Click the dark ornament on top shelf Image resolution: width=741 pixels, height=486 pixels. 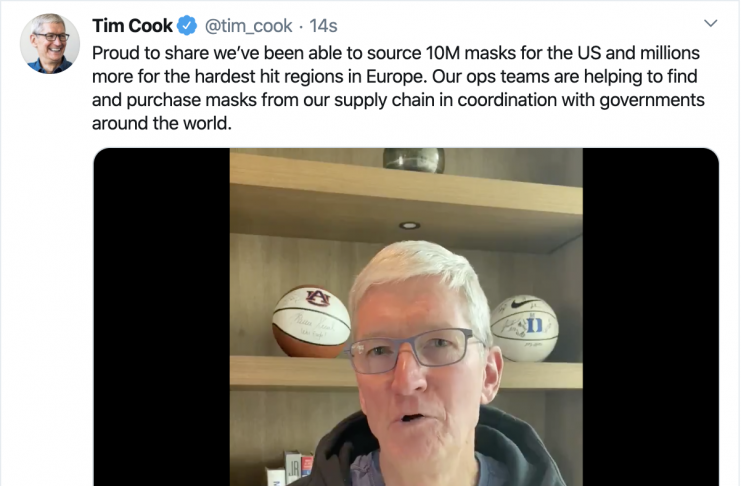(x=414, y=160)
